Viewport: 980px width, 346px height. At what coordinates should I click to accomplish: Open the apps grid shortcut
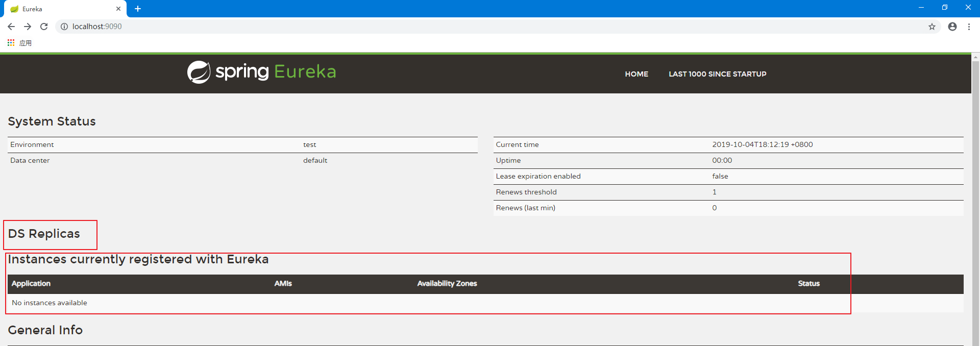point(11,43)
